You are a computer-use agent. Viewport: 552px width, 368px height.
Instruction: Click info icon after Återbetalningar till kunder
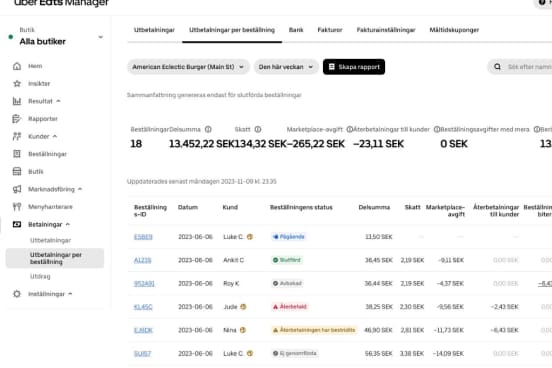437,129
